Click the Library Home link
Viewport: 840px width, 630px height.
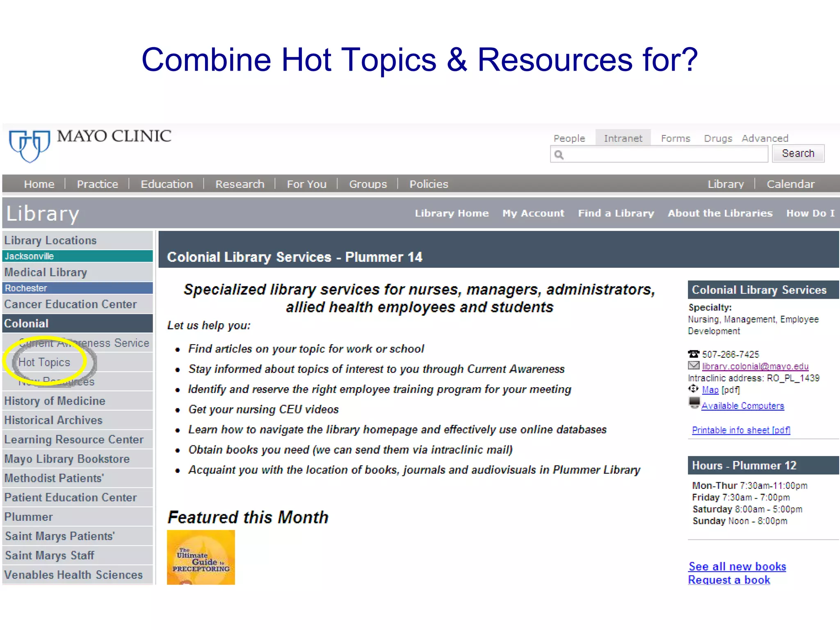point(452,213)
